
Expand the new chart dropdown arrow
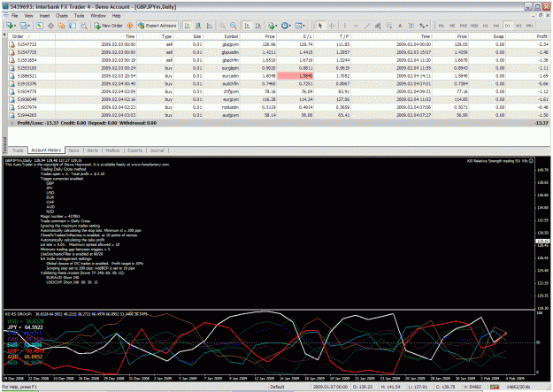(15, 26)
